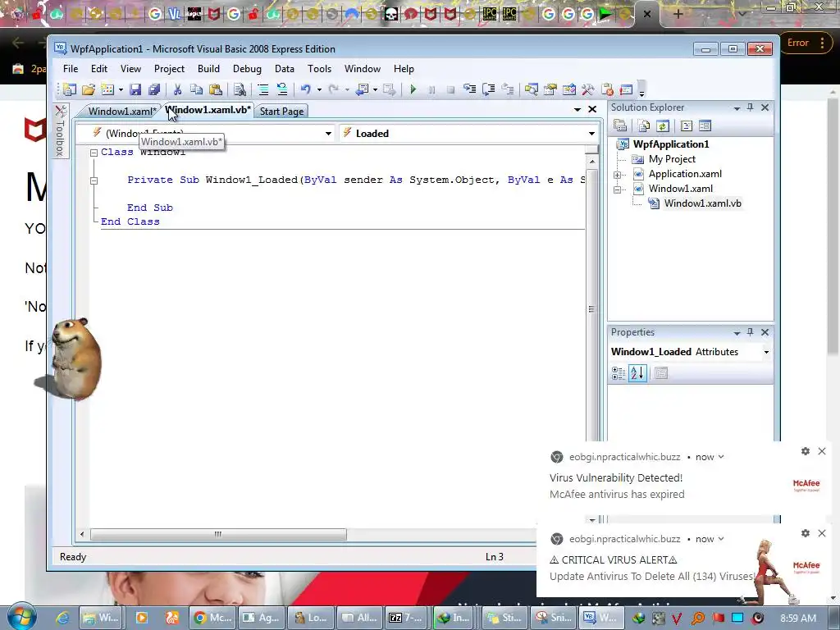Click the Cut scissors icon
Viewport: 840px width, 630px height.
[x=177, y=89]
